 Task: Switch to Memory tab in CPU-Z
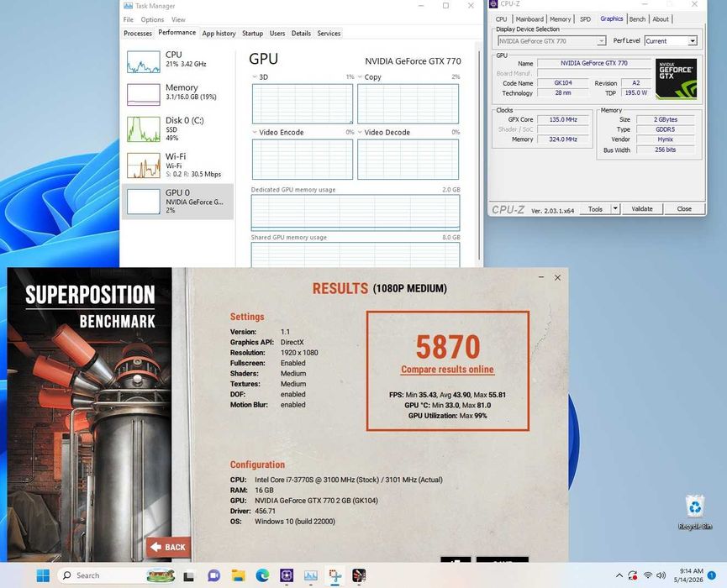click(560, 19)
